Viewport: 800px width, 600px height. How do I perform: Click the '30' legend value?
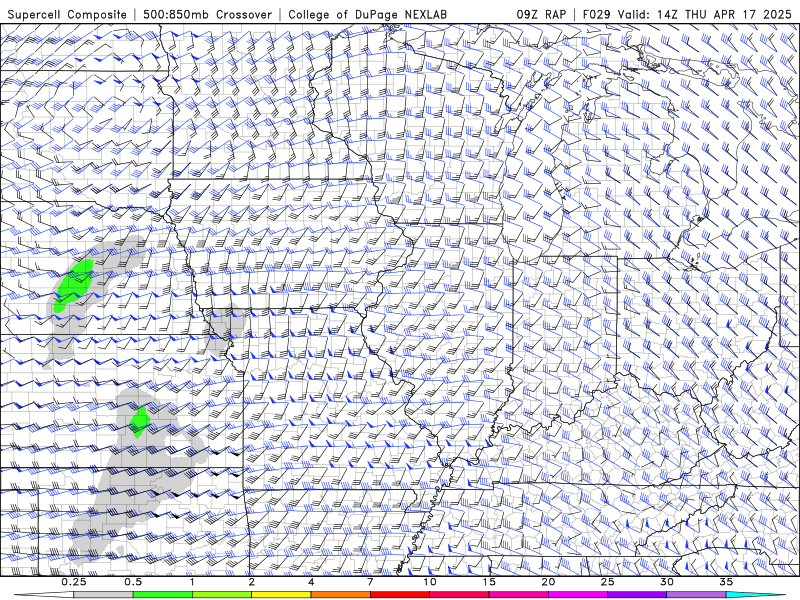coord(667,582)
